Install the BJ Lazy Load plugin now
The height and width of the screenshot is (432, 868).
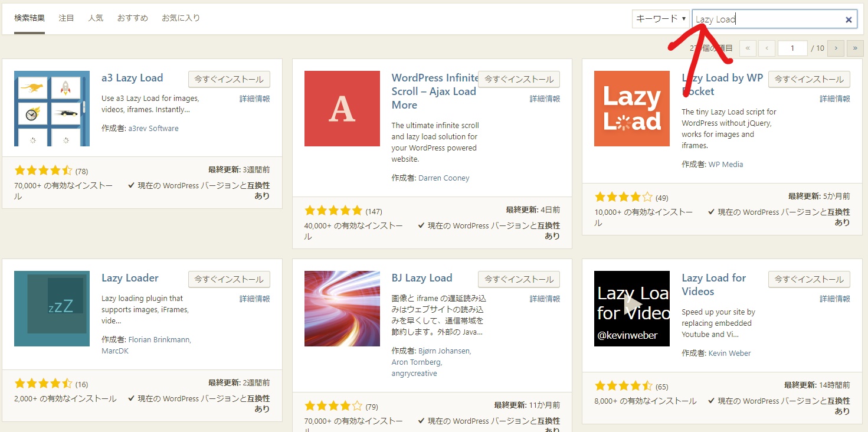click(x=519, y=279)
